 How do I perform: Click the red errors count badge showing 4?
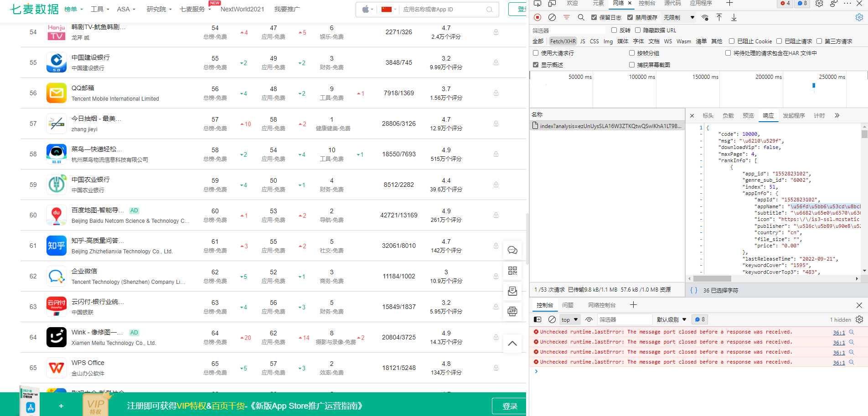[x=785, y=3]
